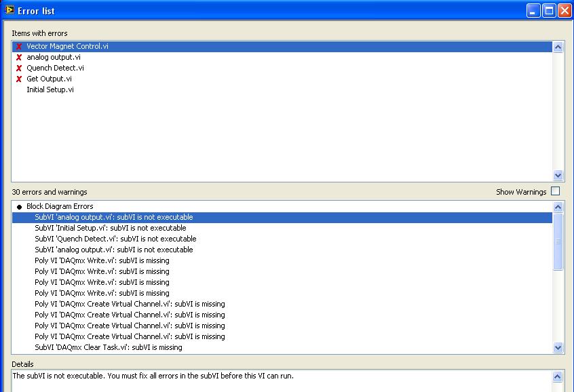Click the Details text about the subVI not executable
This screenshot has height=392, width=574.
tap(153, 376)
